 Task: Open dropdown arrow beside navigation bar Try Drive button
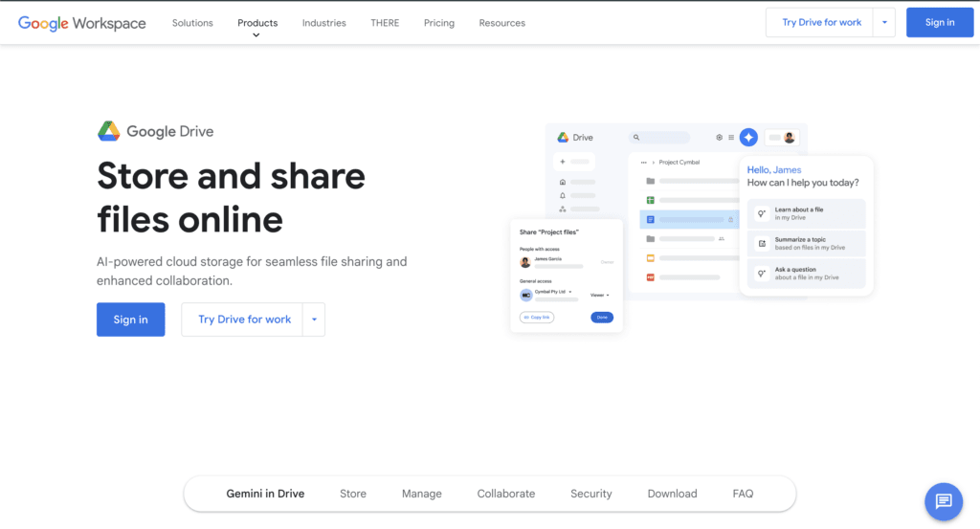click(884, 23)
